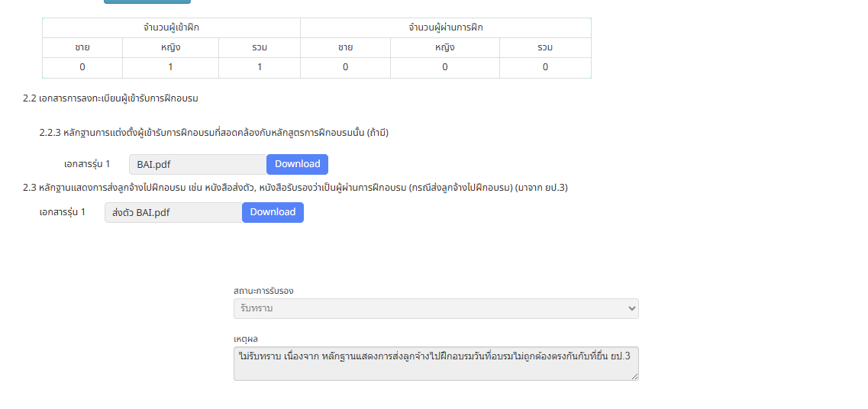Click the male trainee count cell showing 0

(82, 67)
